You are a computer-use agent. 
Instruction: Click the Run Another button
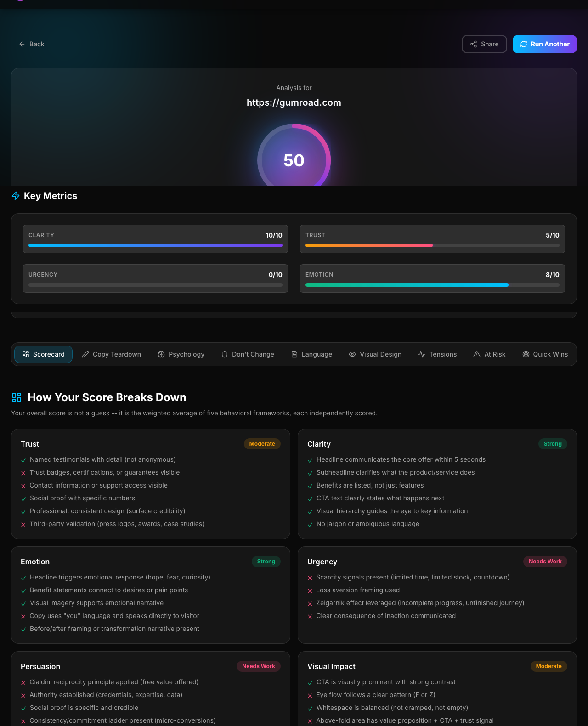545,44
